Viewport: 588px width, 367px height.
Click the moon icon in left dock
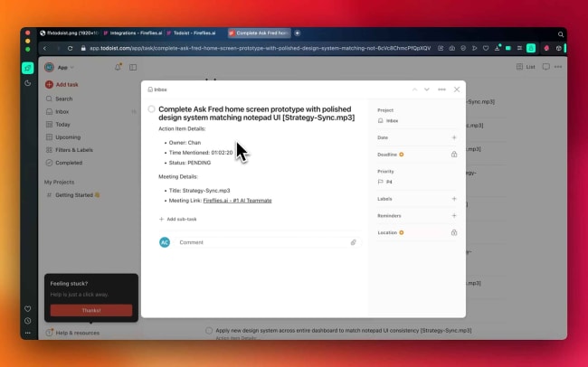click(28, 83)
